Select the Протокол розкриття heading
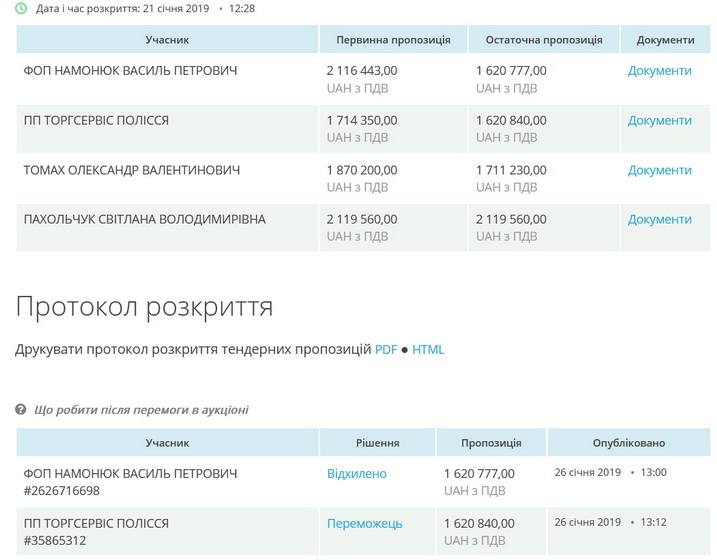The width and height of the screenshot is (717, 560). [x=144, y=306]
